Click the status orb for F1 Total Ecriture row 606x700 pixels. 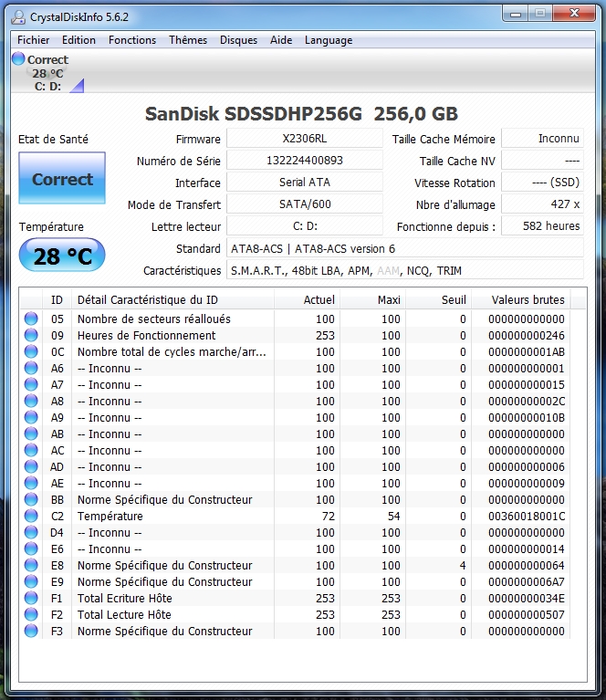coord(31,598)
